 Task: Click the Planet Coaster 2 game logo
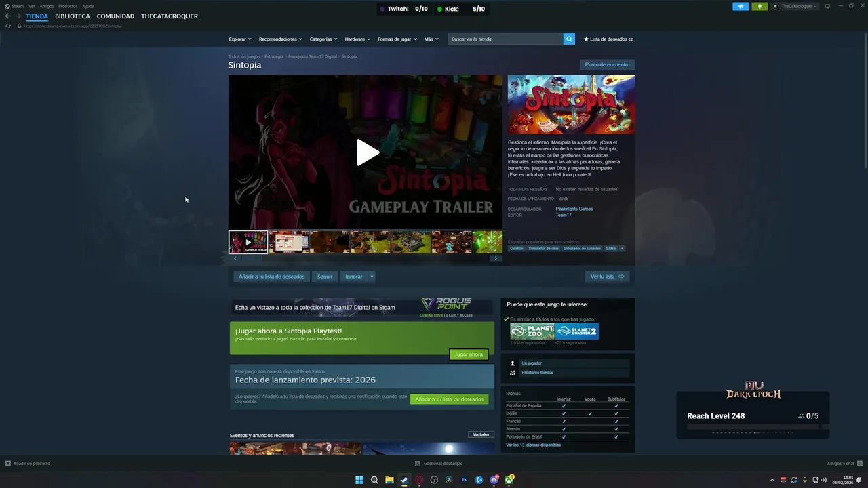576,331
